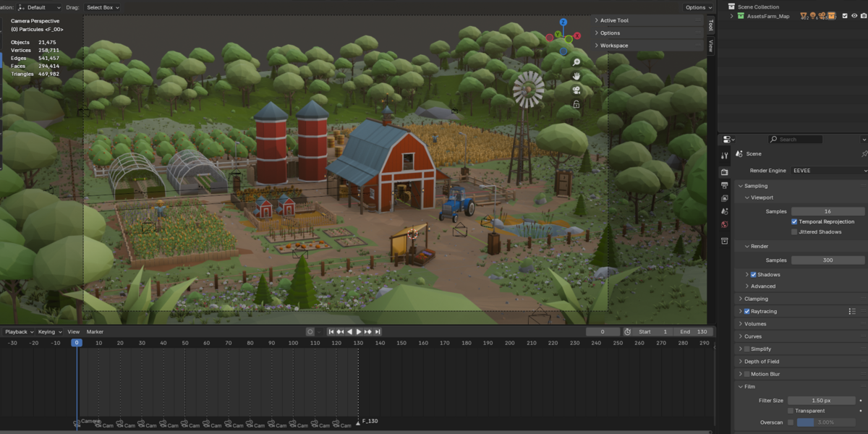This screenshot has width=868, height=434.
Task: Play the animation forward
Action: tap(359, 331)
